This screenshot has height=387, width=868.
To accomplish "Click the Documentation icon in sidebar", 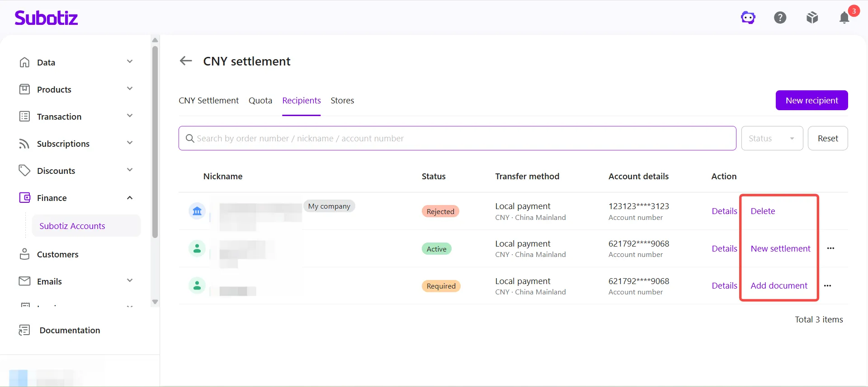I will pyautogui.click(x=24, y=330).
